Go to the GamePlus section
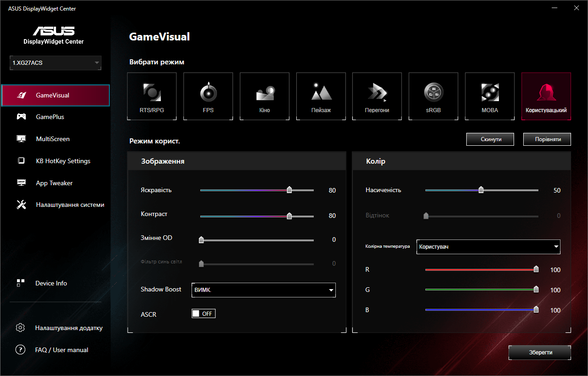588x376 pixels. tap(56, 117)
